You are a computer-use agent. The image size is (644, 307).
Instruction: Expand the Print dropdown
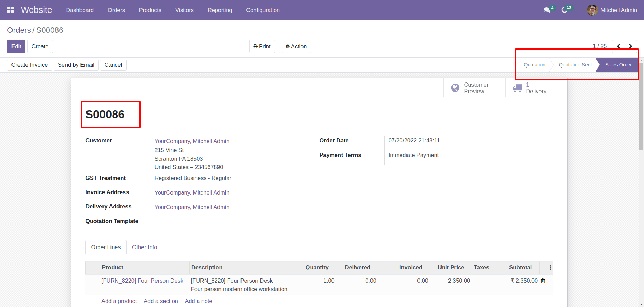(x=262, y=46)
